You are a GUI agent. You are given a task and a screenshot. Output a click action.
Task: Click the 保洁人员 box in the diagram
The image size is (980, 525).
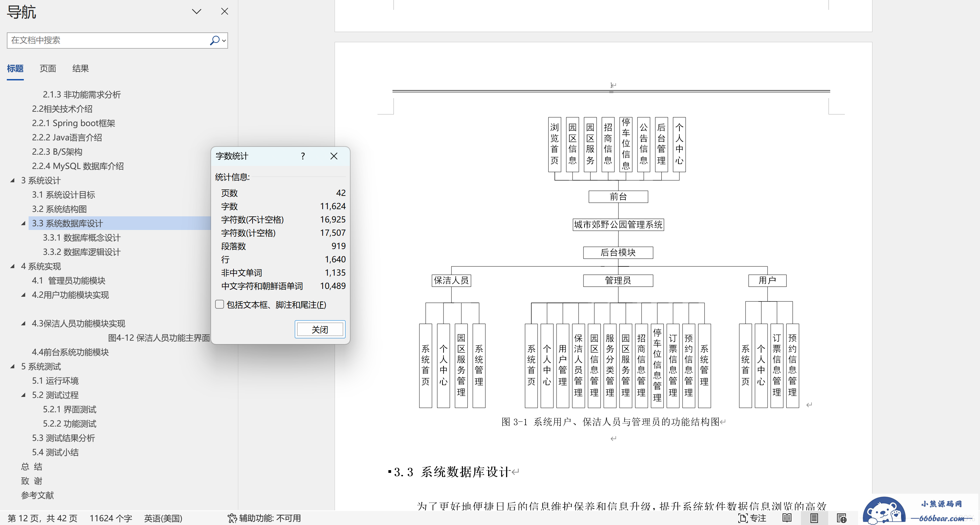click(452, 281)
